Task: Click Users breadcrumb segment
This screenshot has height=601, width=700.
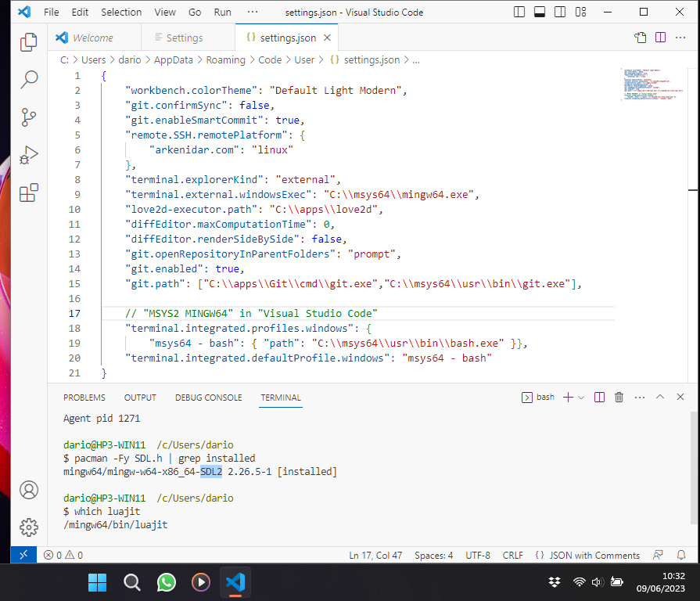Action: 93,59
